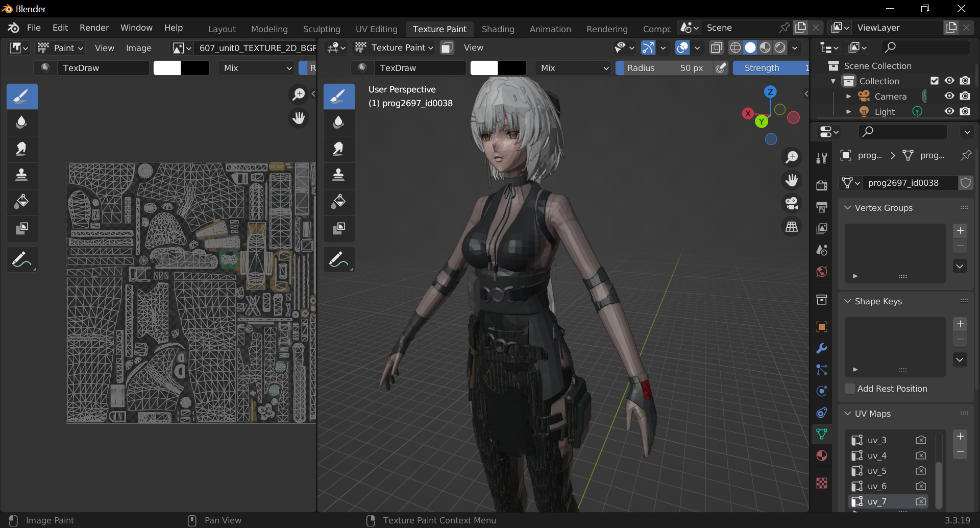Select the Mask tool in the image editor

tap(22, 228)
